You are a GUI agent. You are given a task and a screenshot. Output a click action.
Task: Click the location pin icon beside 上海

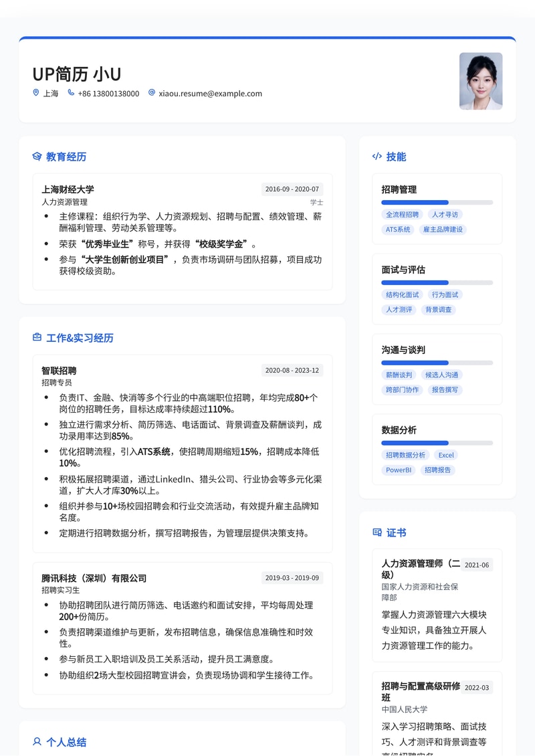point(35,94)
